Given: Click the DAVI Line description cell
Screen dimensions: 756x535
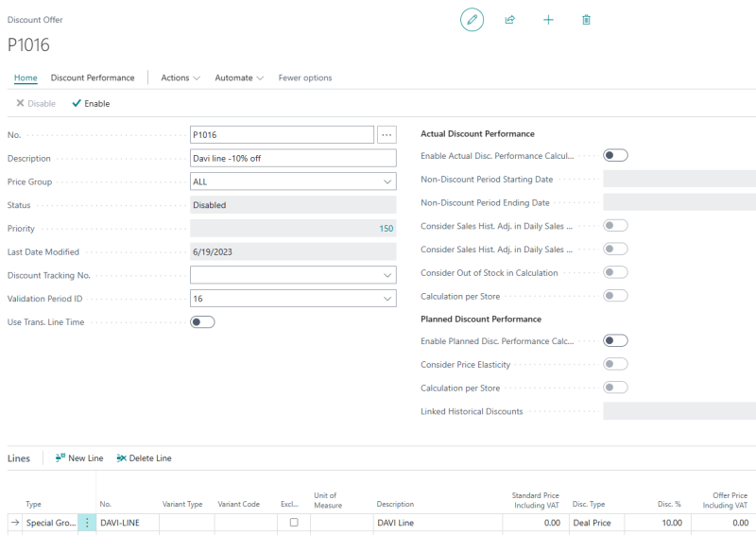Looking at the screenshot, I should pos(438,523).
